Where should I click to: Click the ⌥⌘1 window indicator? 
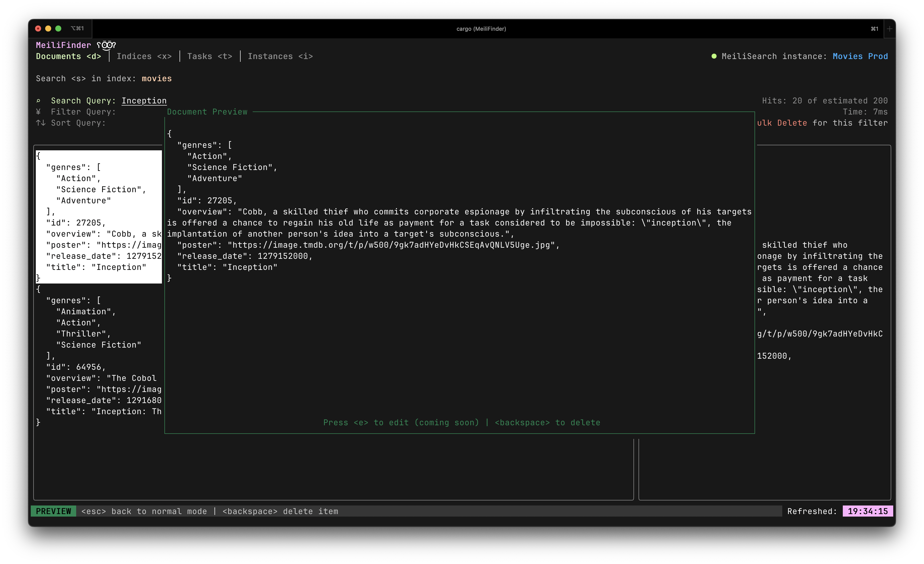click(77, 29)
